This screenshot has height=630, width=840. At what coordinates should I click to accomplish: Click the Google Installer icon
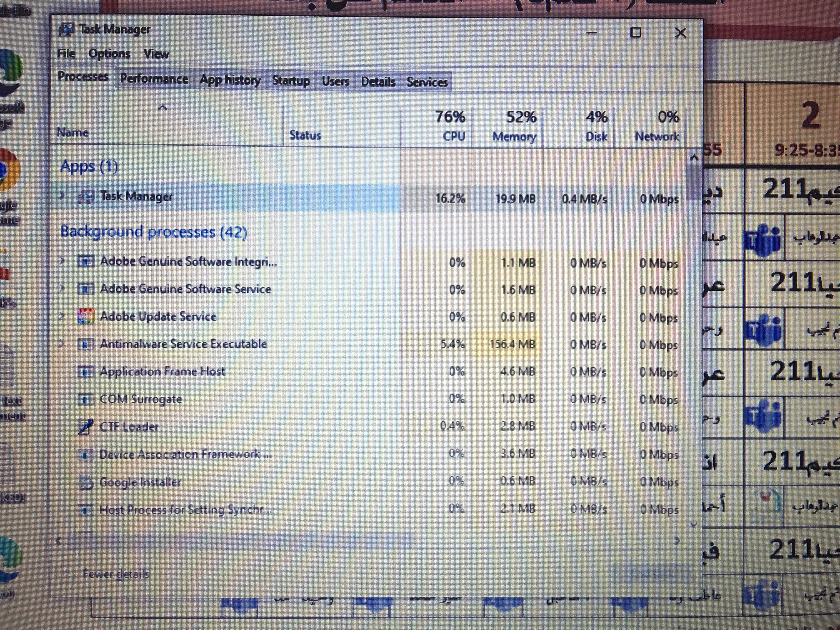85,482
